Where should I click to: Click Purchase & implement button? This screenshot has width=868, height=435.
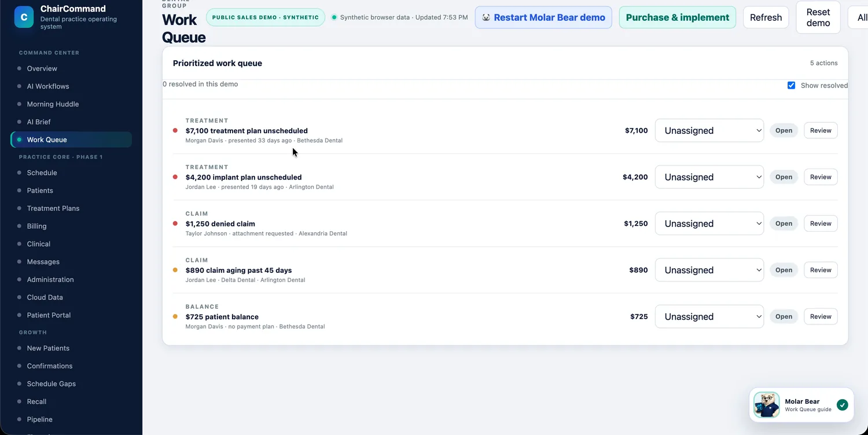click(x=678, y=17)
